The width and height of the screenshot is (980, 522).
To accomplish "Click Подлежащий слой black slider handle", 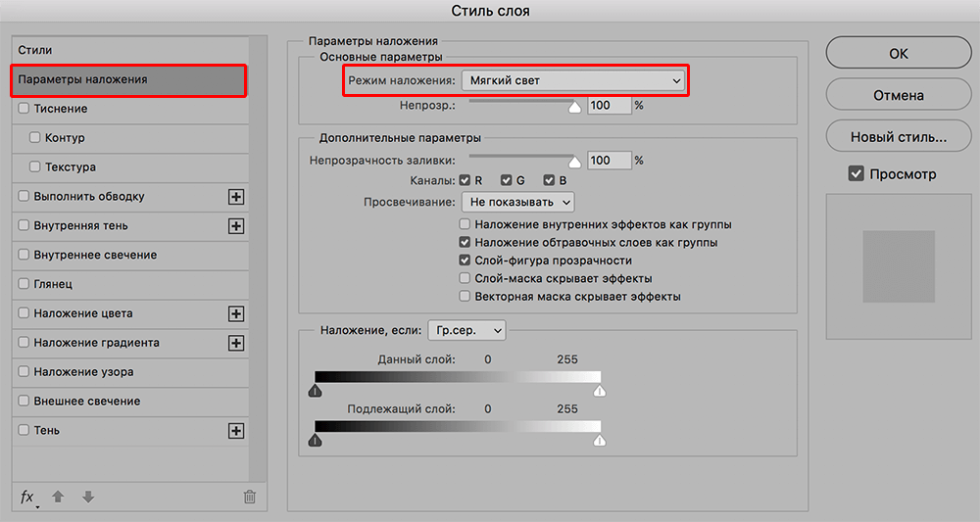I will 315,440.
